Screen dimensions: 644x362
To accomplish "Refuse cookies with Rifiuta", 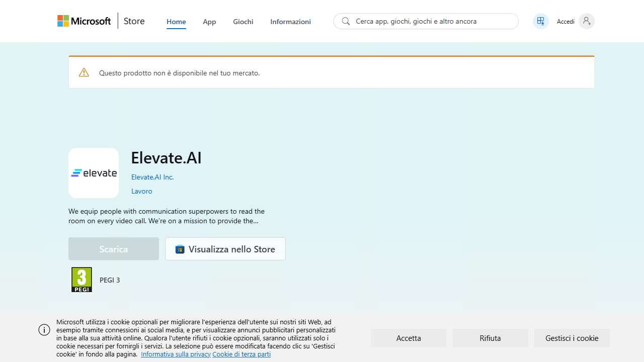I will click(x=490, y=338).
